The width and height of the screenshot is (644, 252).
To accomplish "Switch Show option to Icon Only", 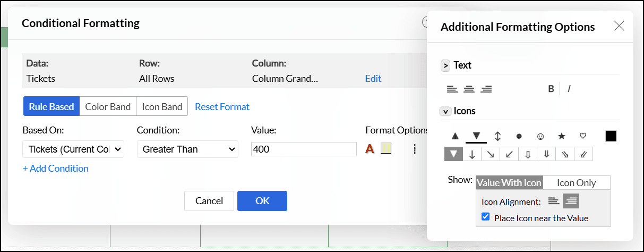I will [576, 182].
